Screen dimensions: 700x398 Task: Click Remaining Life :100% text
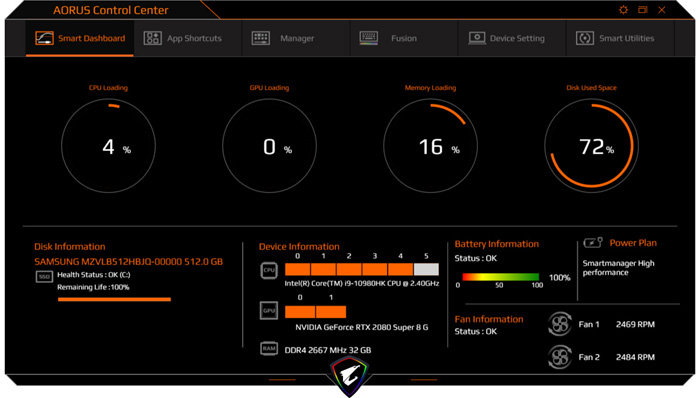tap(93, 287)
